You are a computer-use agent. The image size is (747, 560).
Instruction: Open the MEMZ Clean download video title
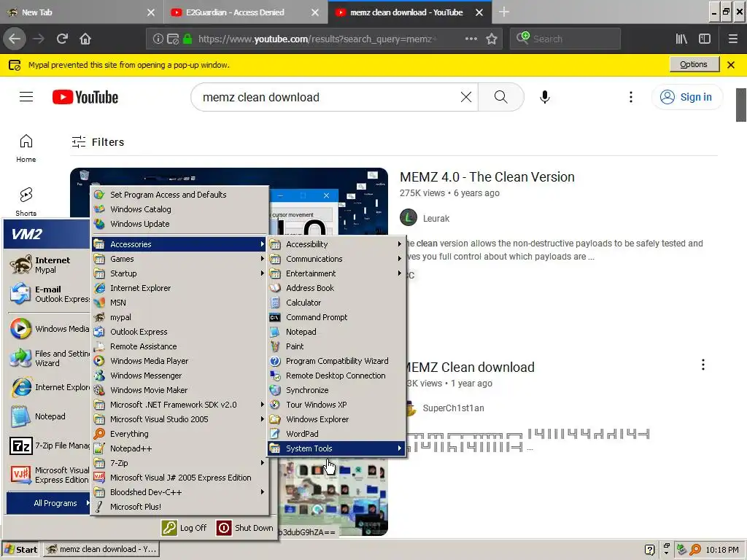(470, 367)
